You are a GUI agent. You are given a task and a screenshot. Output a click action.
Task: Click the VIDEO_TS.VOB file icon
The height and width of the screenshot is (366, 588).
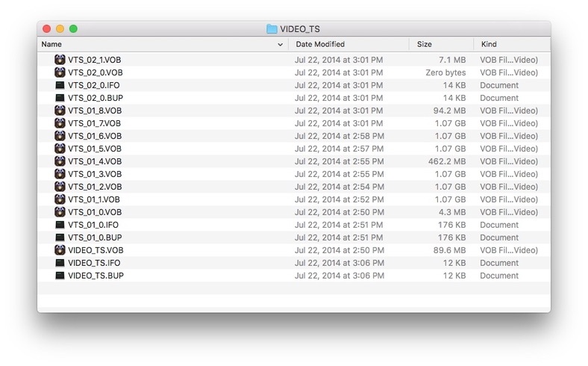coord(60,250)
